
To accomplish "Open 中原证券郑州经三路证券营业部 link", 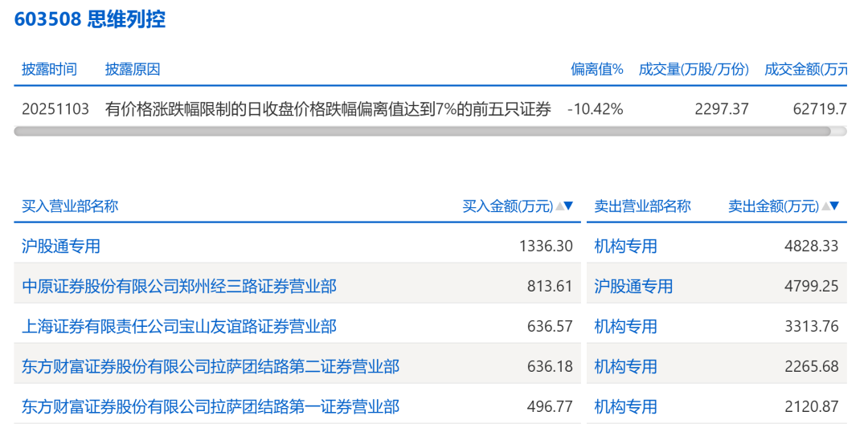I will click(x=178, y=286).
